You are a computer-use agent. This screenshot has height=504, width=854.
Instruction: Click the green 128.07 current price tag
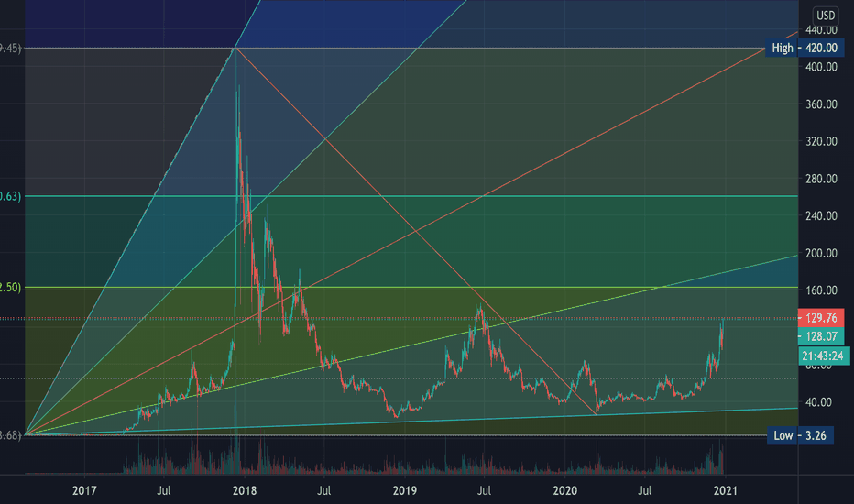click(821, 336)
